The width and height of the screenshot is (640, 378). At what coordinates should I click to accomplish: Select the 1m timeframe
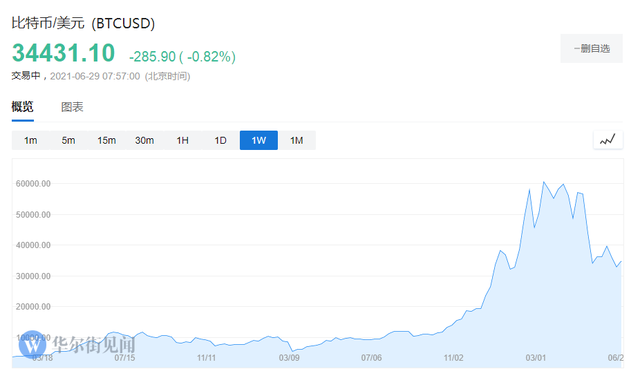pyautogui.click(x=31, y=140)
